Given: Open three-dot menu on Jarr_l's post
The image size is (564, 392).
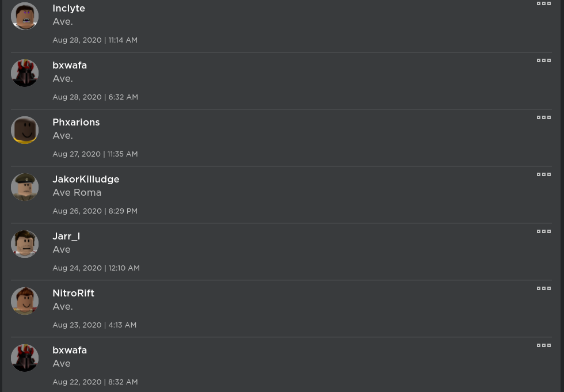Looking at the screenshot, I should 543,231.
